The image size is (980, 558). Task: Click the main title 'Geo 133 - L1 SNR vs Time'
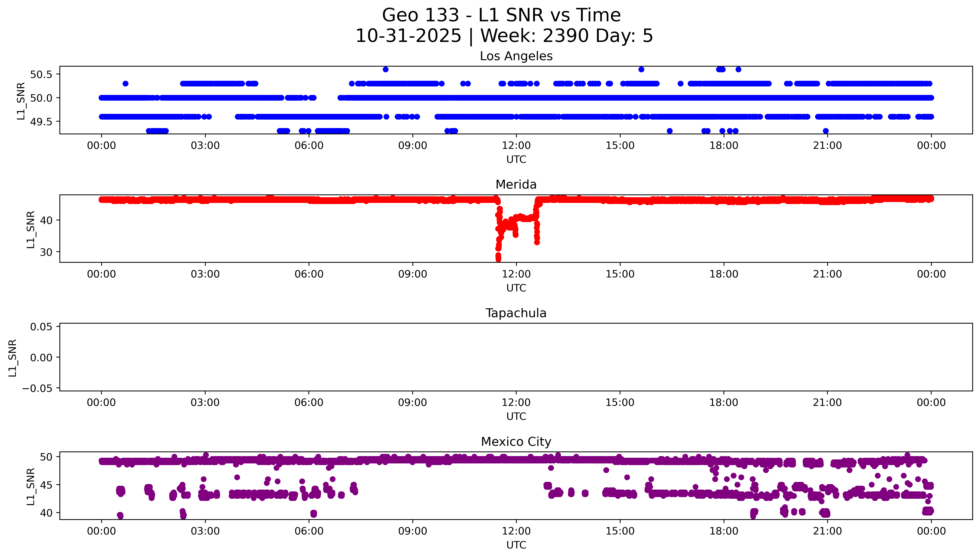coord(501,15)
